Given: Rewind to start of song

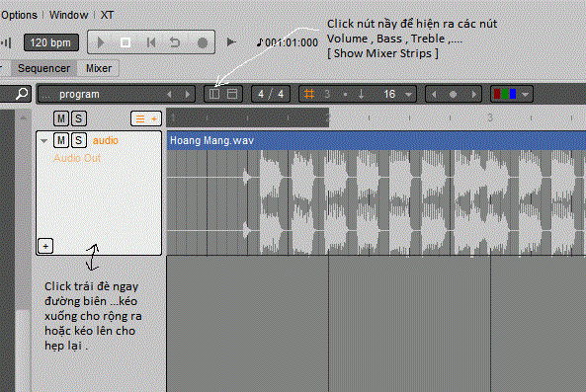Looking at the screenshot, I should (151, 42).
